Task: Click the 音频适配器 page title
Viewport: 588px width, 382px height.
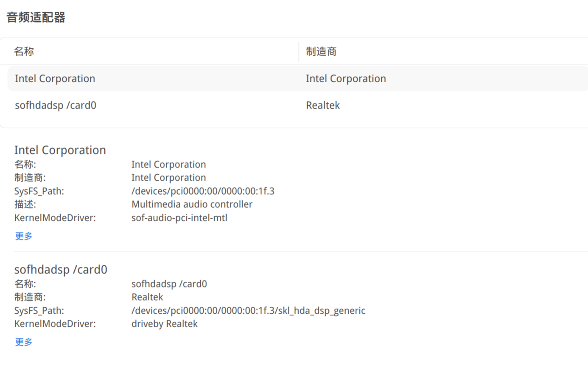Action: 36,17
